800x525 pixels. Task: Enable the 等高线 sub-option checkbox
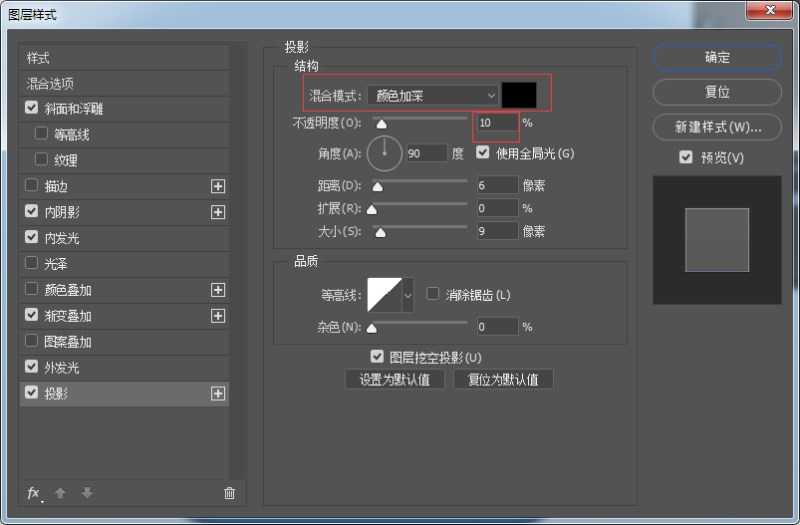click(x=41, y=134)
